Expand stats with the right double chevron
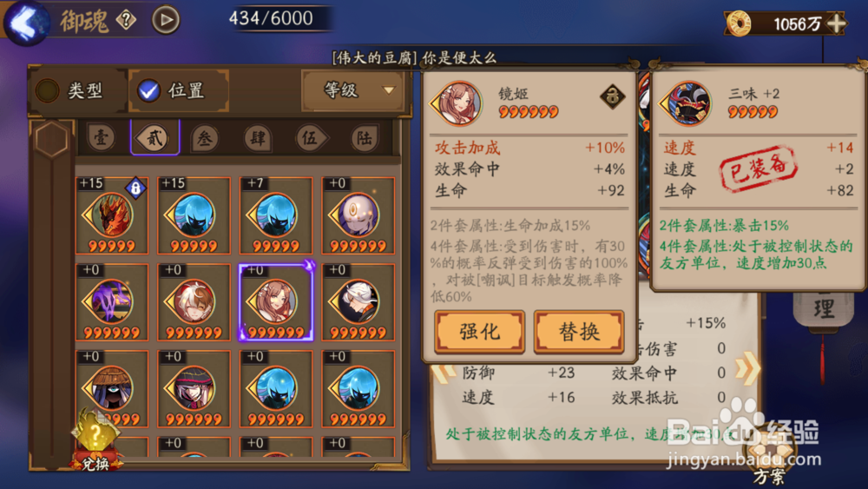Screen dimensions: 868x489 click(746, 369)
